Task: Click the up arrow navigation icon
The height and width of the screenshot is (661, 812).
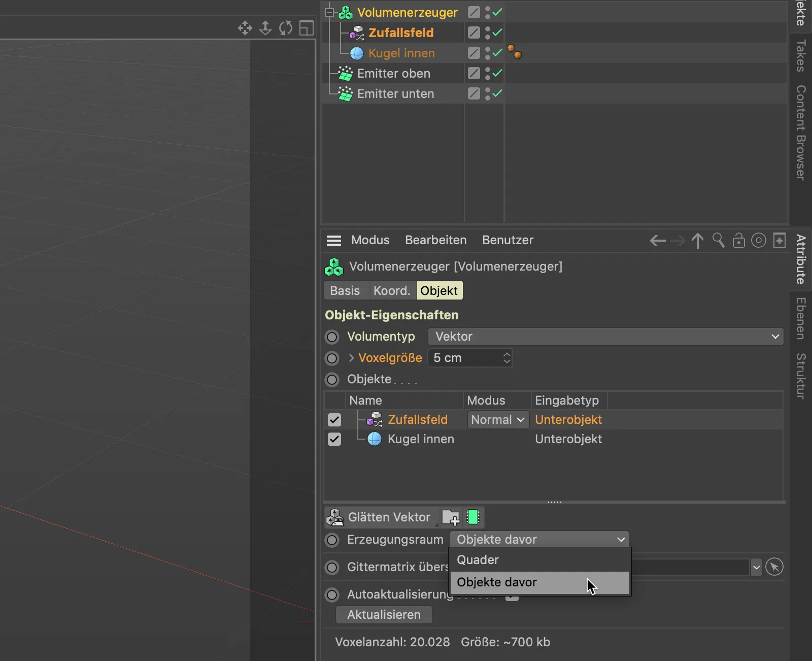Action: 698,241
